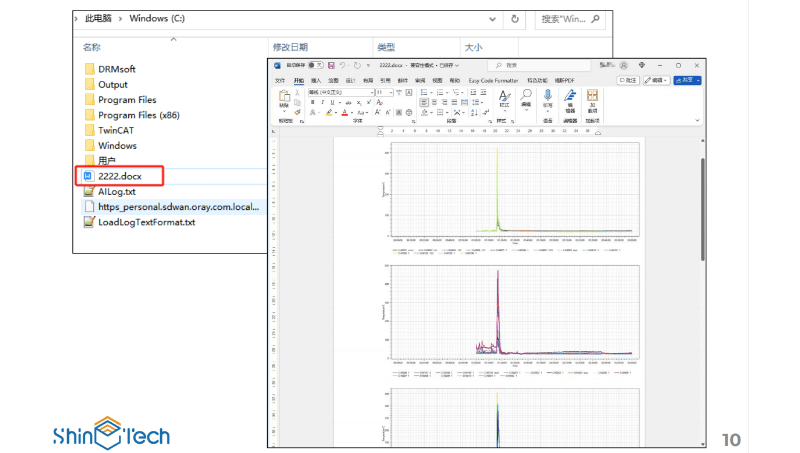Click the Save icon in Word's title bar
The image size is (800, 453).
[331, 65]
